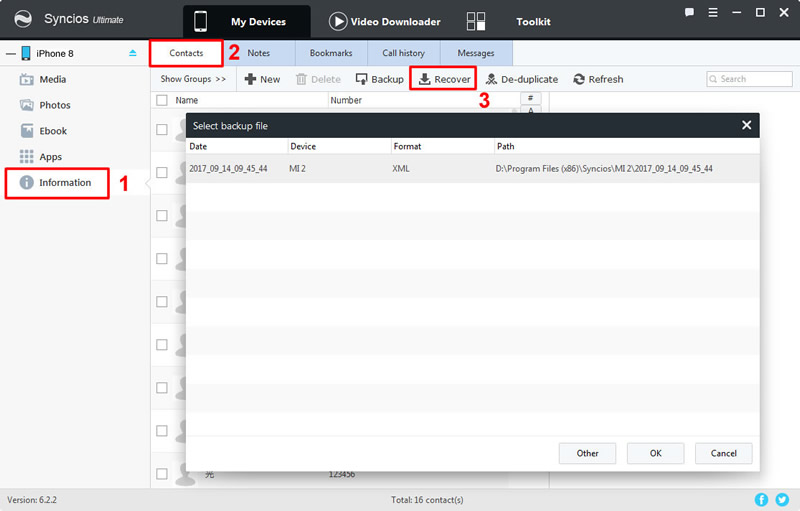Click De-duplicate contacts button

tap(522, 80)
